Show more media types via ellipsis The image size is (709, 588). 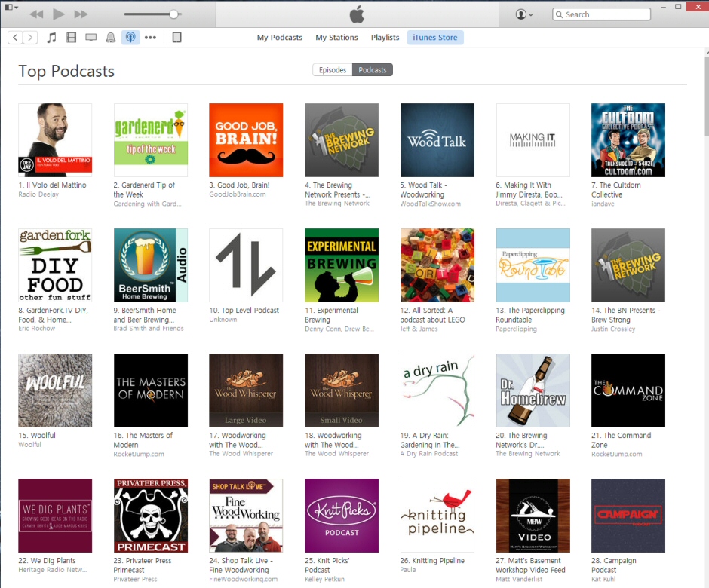[151, 38]
